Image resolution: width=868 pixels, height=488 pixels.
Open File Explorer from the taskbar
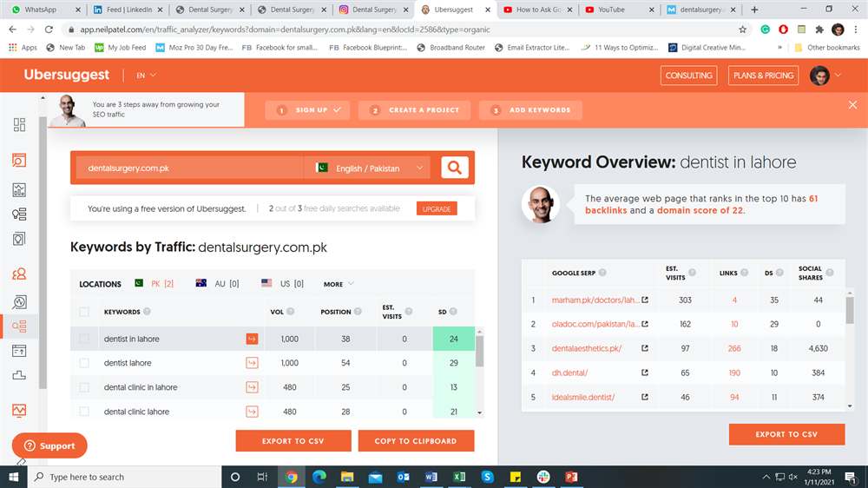[347, 477]
